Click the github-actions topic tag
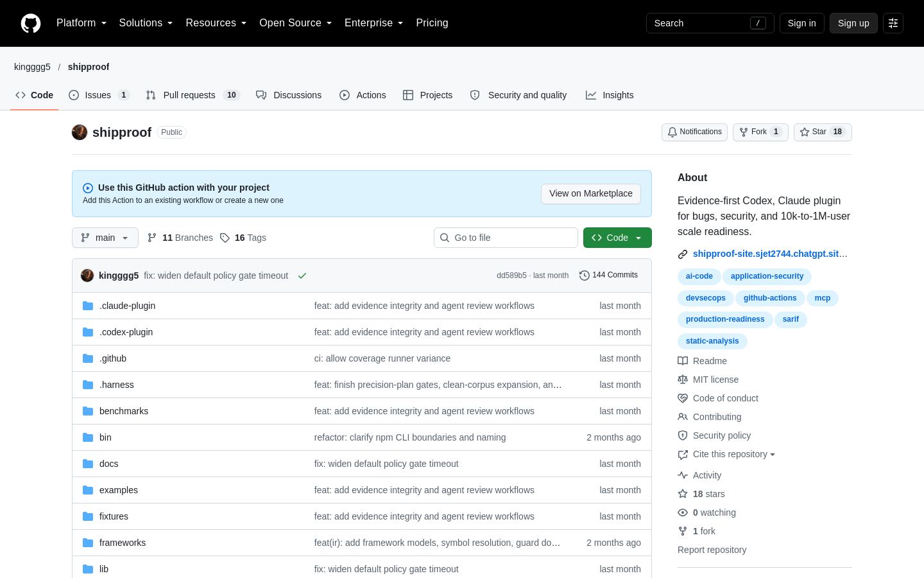Image resolution: width=924 pixels, height=578 pixels. coord(770,298)
